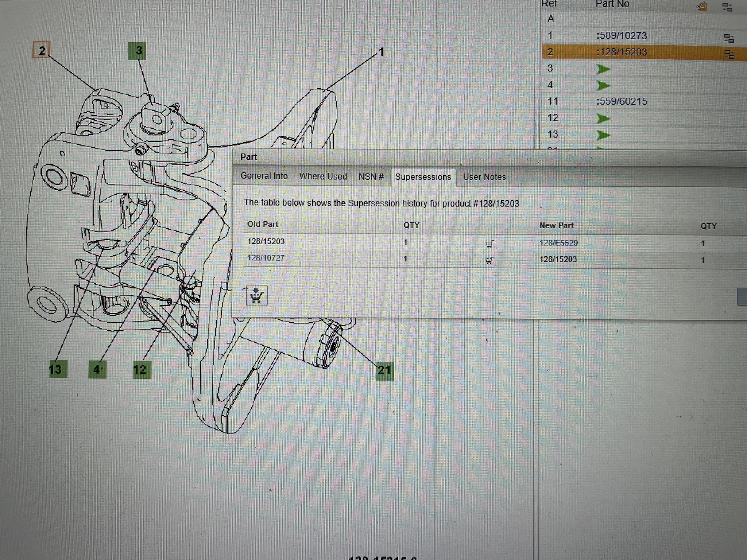Click new part link 128/E5529
The width and height of the screenshot is (747, 560).
point(558,243)
